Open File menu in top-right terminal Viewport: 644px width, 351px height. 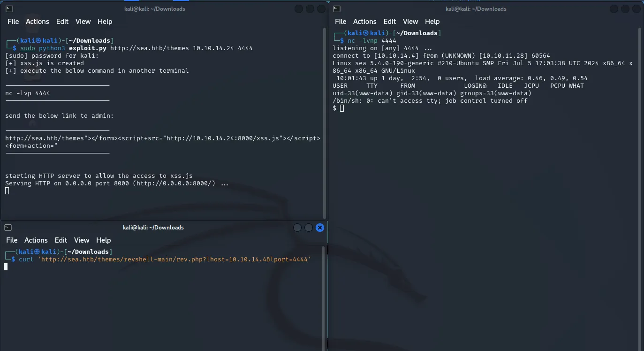tap(341, 22)
